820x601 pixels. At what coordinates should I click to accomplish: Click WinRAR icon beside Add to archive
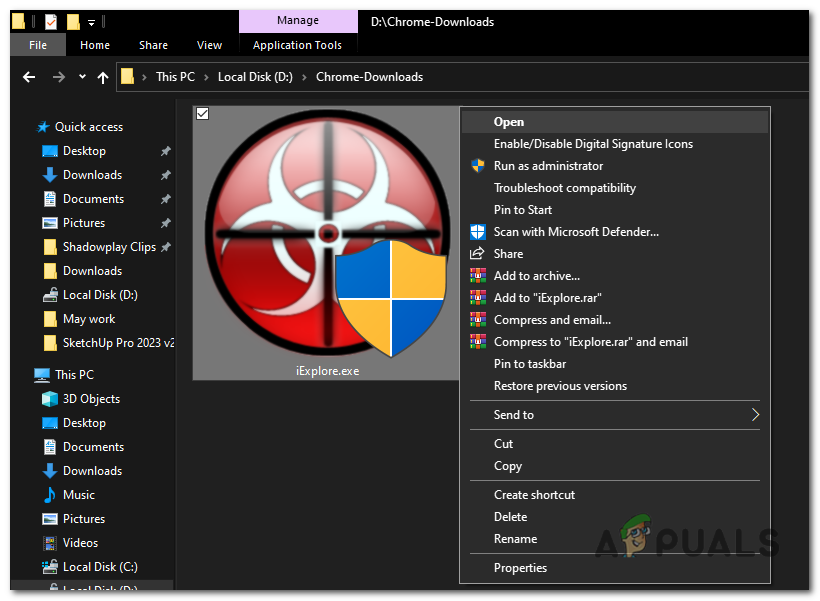point(477,276)
